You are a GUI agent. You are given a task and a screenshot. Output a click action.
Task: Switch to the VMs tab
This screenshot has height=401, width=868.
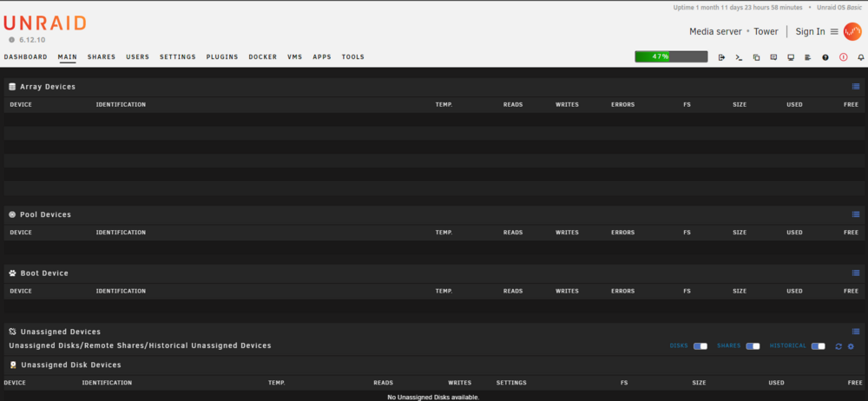(x=294, y=57)
